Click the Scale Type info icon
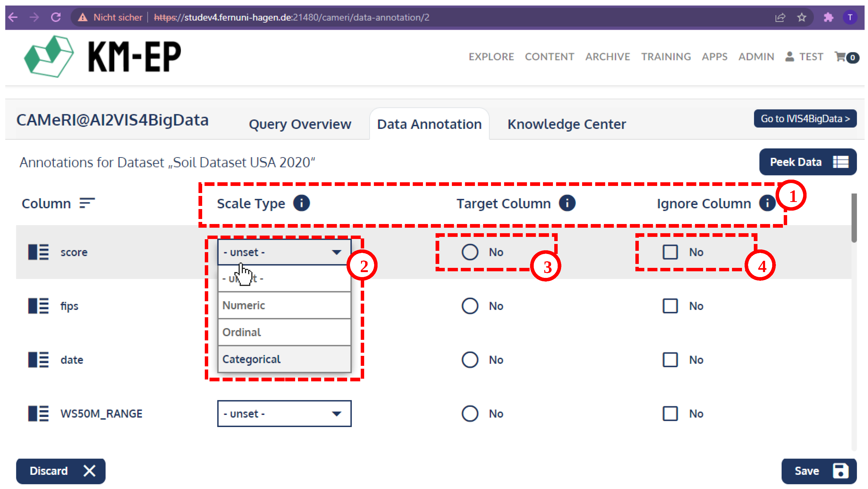The width and height of the screenshot is (868, 489). [x=301, y=203]
